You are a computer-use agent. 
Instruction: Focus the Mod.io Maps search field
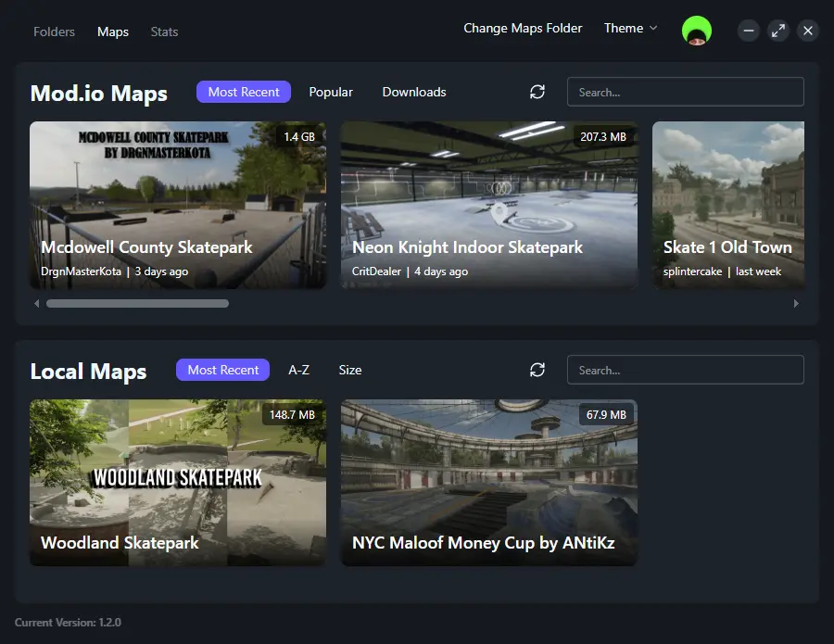[685, 92]
